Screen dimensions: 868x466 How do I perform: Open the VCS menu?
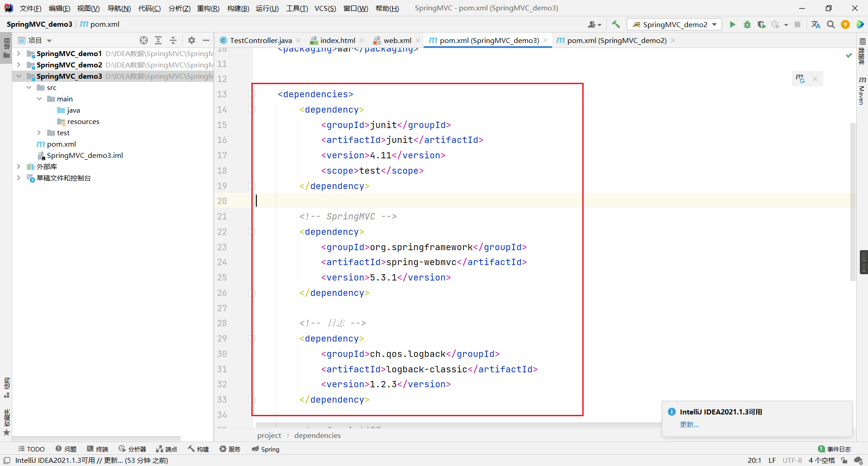coord(325,8)
